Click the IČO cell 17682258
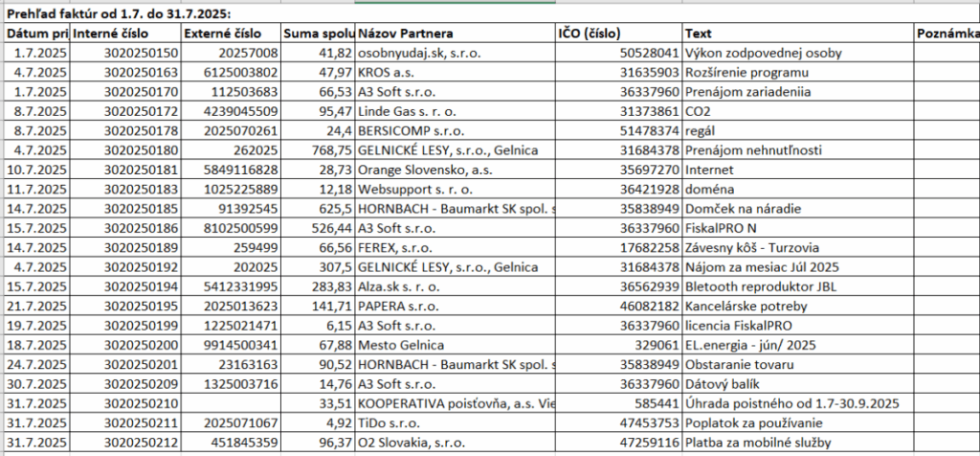The width and height of the screenshot is (980, 456). 618,247
